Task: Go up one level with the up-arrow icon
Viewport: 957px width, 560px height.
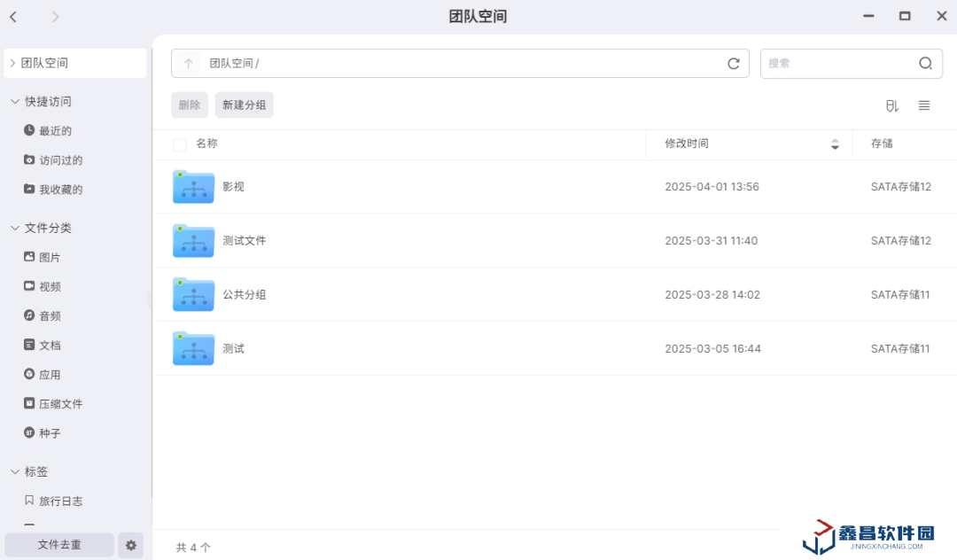Action: [x=188, y=64]
